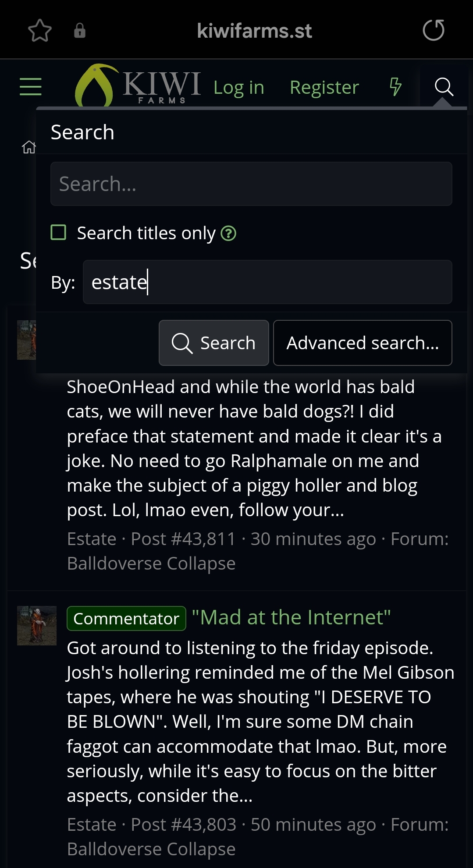Open the "Mad at the Internet" thread
Viewport: 473px width, 868px height.
pyautogui.click(x=291, y=617)
